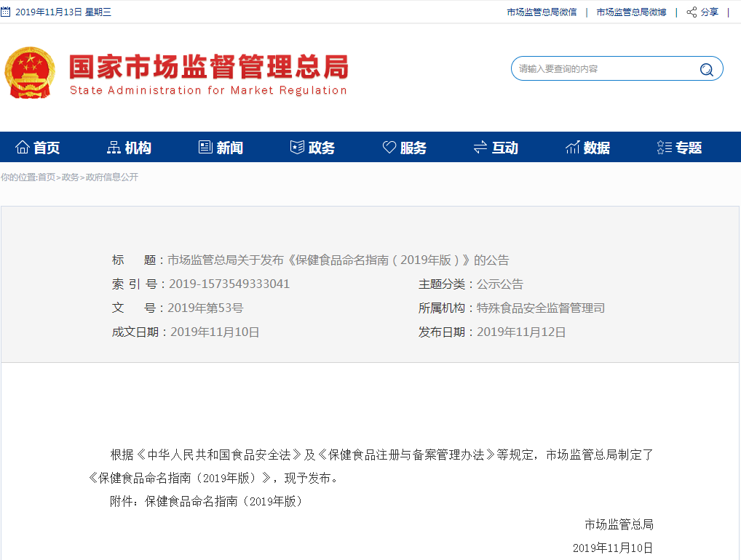Click the signed date under the 市场监管总局 signature
This screenshot has width=741, height=560.
(613, 548)
